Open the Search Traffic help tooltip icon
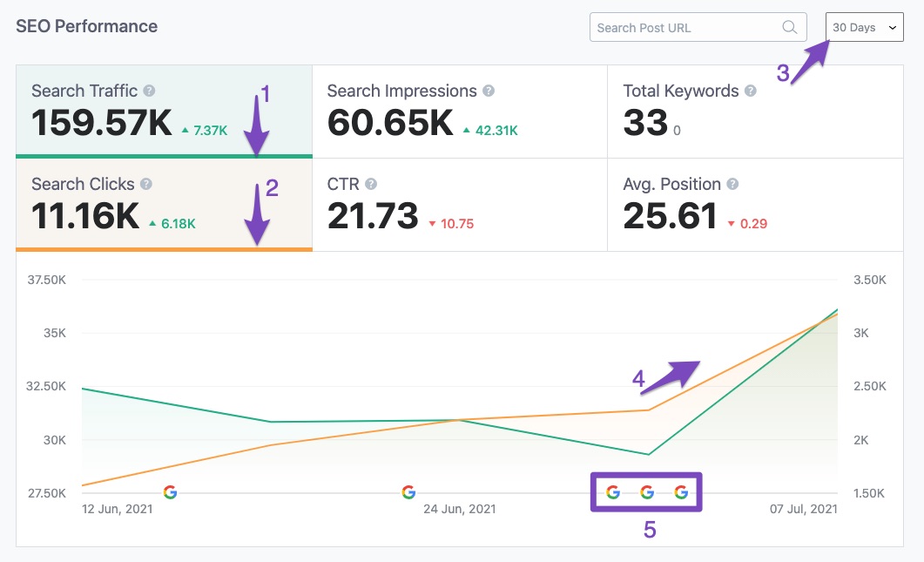The width and height of the screenshot is (924, 562). (149, 91)
